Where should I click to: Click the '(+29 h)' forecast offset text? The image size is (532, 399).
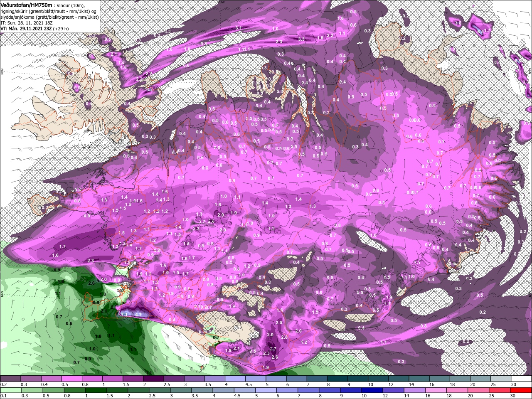pyautogui.click(x=60, y=29)
